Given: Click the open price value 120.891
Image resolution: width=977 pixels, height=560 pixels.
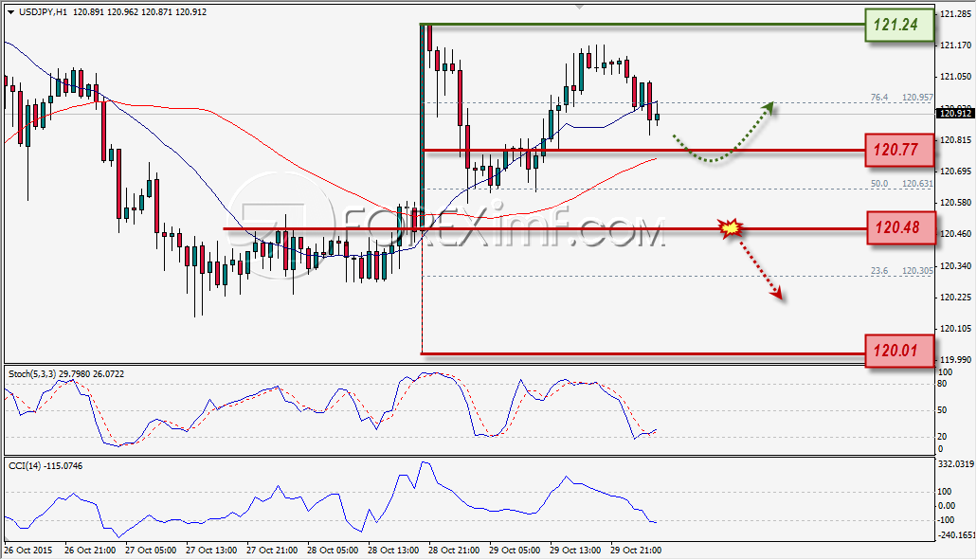Looking at the screenshot, I should (88, 11).
